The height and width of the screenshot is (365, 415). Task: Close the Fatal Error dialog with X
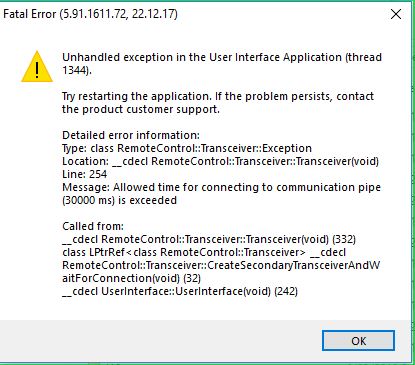coord(396,14)
